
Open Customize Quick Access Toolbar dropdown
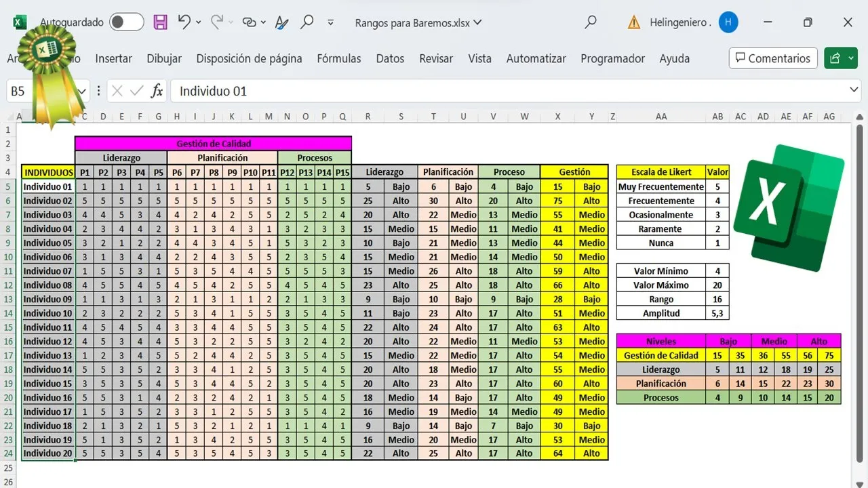click(x=330, y=22)
